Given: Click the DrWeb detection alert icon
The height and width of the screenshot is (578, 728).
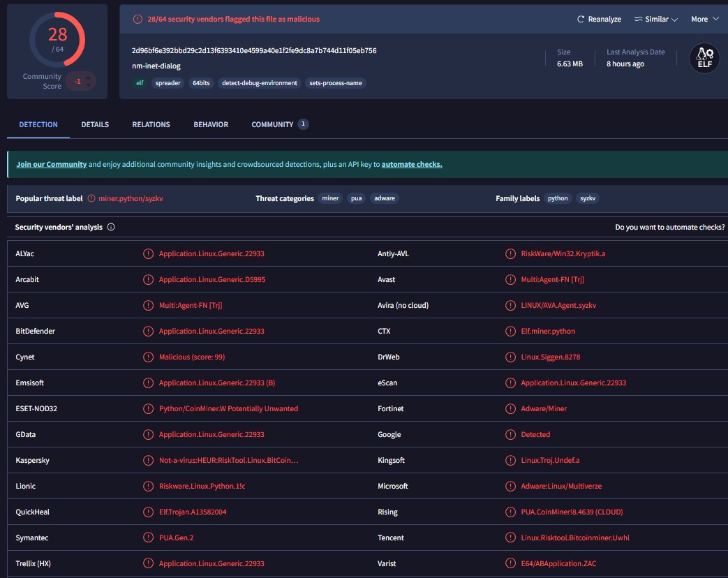Looking at the screenshot, I should tap(510, 357).
